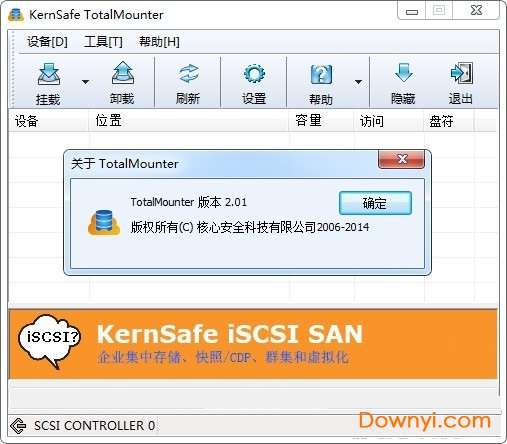
Task: Click the Hide (隐藏) arrow icon
Action: 403,73
